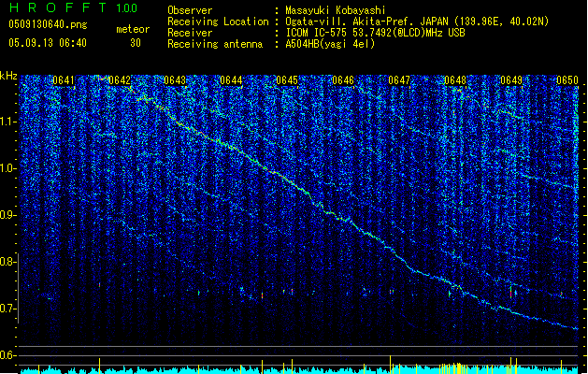Click the Observer label
Viewport: 588px width, 374px height.
click(x=190, y=10)
